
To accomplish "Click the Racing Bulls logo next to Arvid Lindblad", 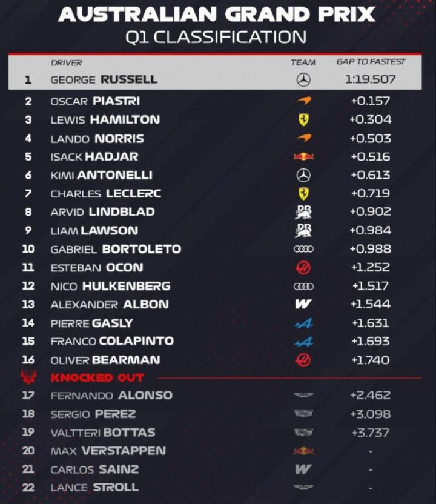I will pos(303,211).
